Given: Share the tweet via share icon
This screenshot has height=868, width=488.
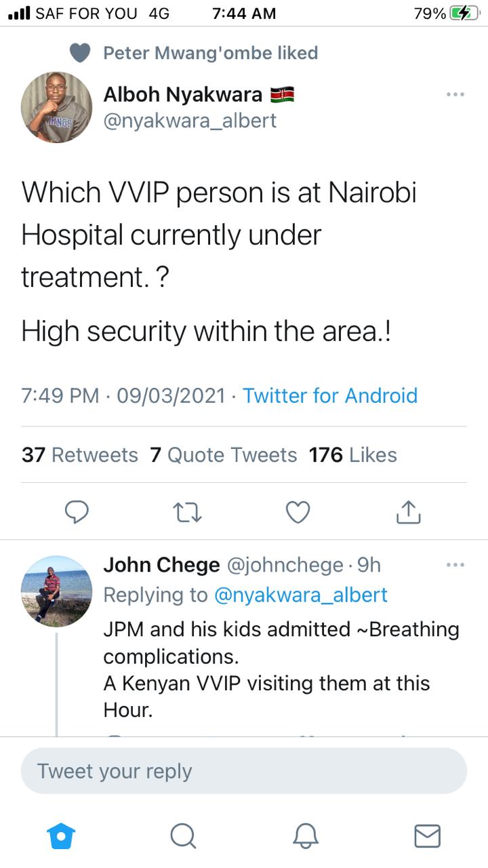Looking at the screenshot, I should tap(409, 512).
